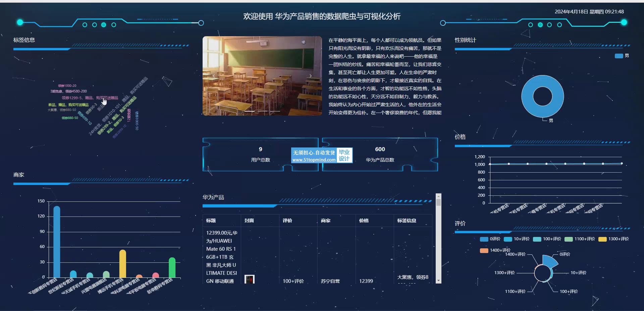Toggle the 1400+评价 legend item
This screenshot has width=644, height=311.
coord(495,250)
